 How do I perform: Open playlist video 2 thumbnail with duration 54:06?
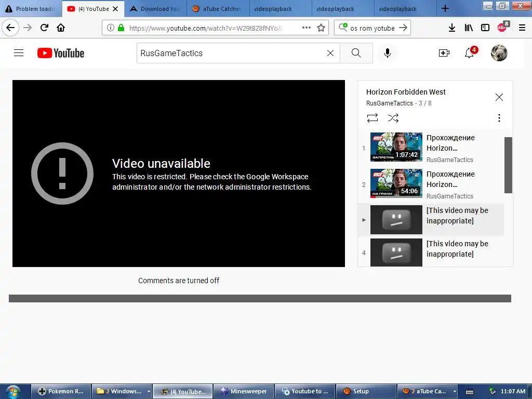396,183
